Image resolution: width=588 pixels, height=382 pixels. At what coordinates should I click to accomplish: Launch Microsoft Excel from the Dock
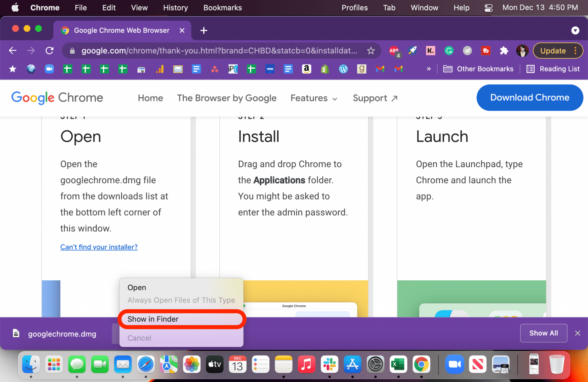pyautogui.click(x=398, y=364)
